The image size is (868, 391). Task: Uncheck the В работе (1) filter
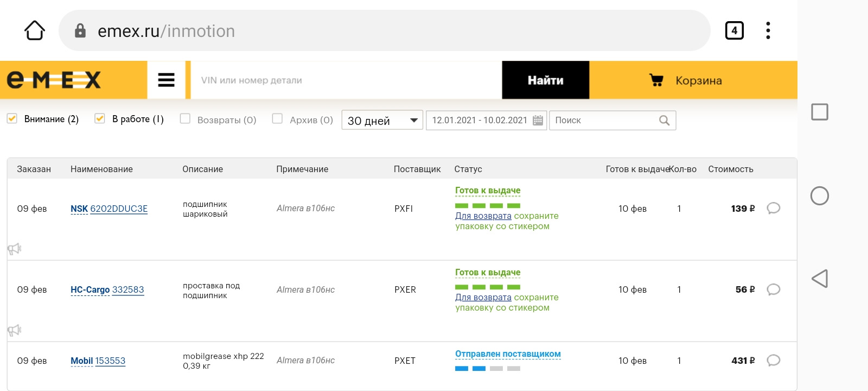pyautogui.click(x=100, y=118)
